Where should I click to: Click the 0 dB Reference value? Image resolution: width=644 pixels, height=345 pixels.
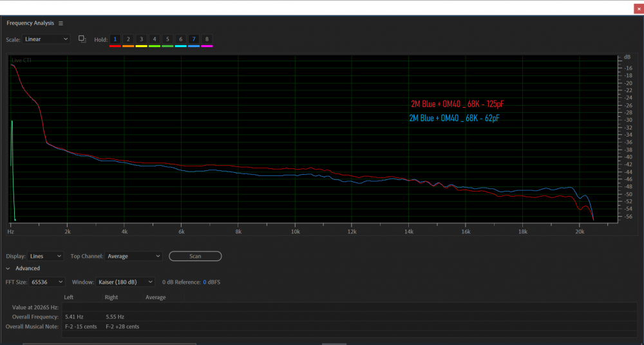pos(205,282)
